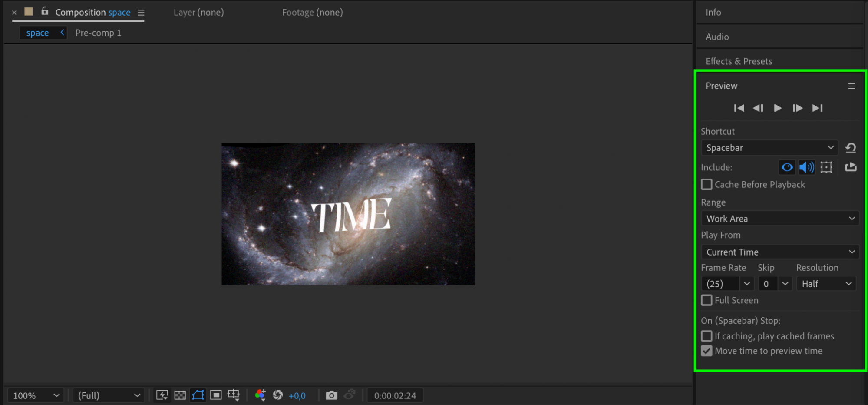Screen dimensions: 868x405
Task: Jump to first frame in Preview panel
Action: tap(739, 108)
